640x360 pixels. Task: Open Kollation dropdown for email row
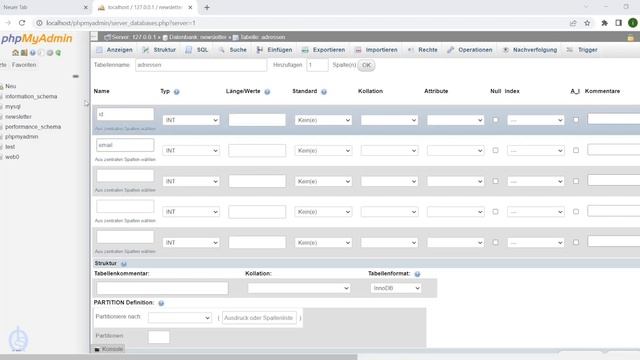tap(389, 151)
